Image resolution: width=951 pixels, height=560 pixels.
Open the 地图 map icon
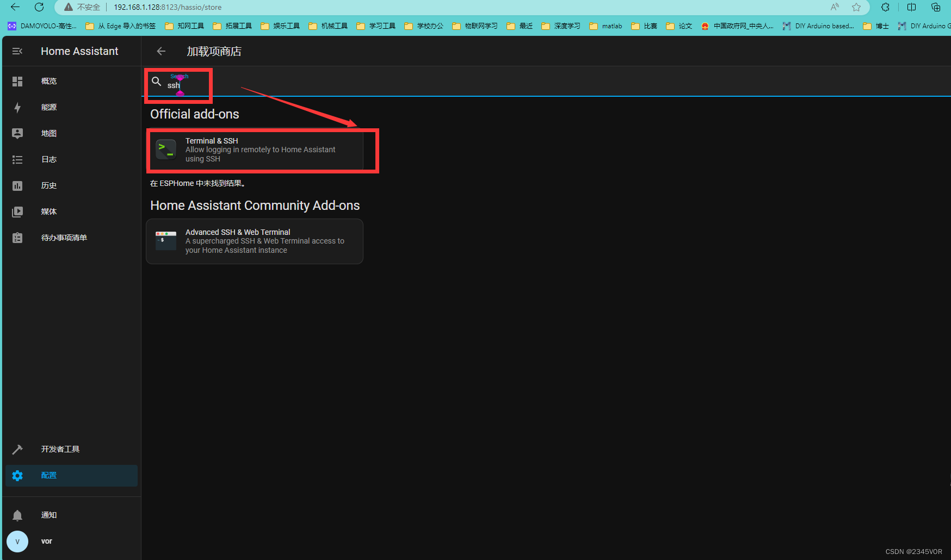click(x=17, y=133)
